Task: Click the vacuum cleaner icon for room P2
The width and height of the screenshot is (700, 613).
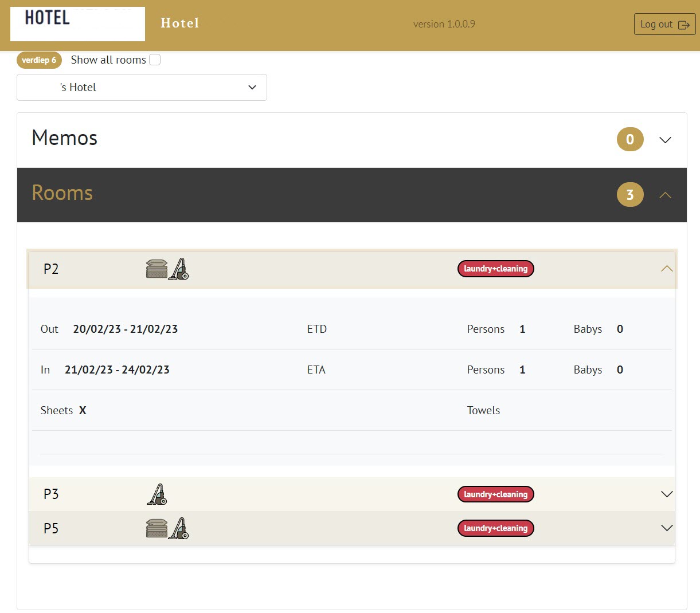Action: pyautogui.click(x=179, y=269)
